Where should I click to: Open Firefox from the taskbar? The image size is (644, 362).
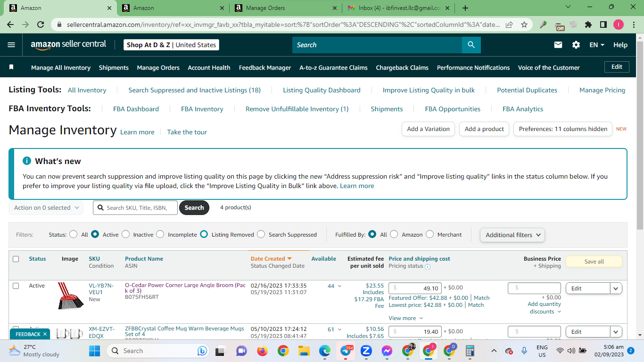262,351
